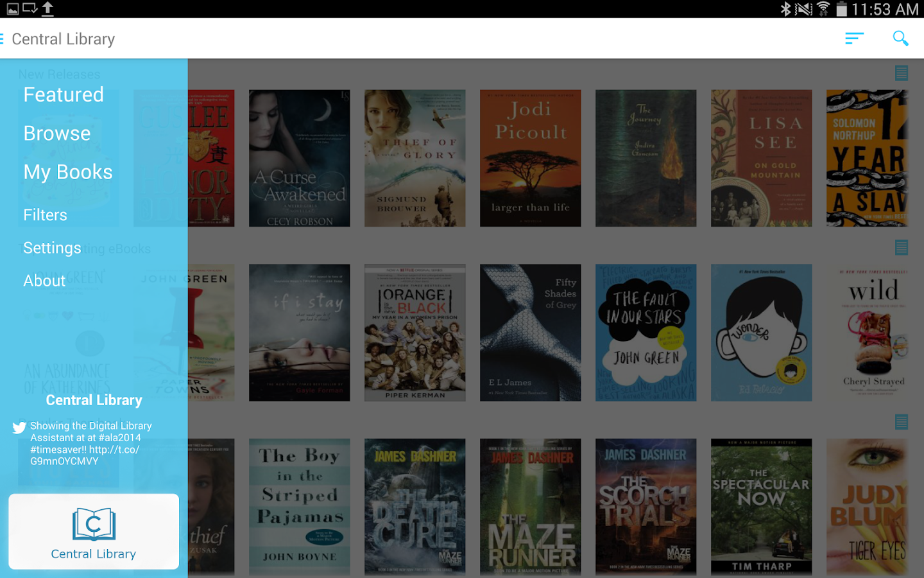Open the screen-cast notification icon
The width and height of the screenshot is (924, 578).
click(30, 9)
